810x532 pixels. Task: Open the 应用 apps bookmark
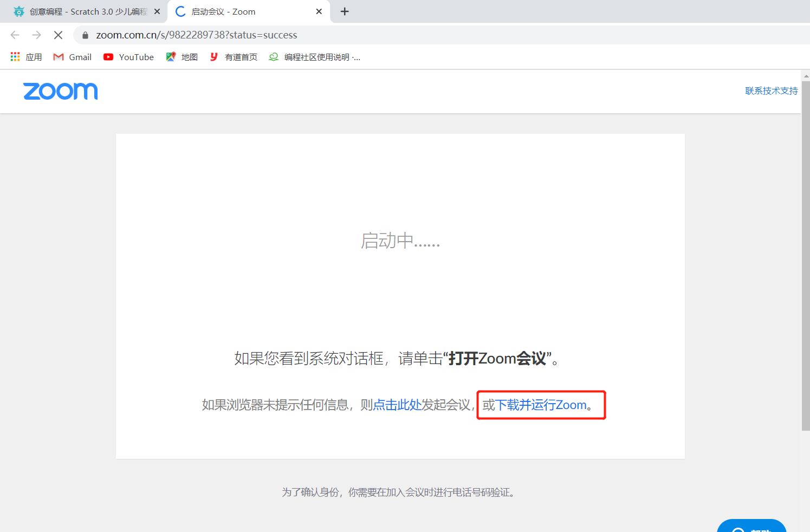pyautogui.click(x=26, y=57)
